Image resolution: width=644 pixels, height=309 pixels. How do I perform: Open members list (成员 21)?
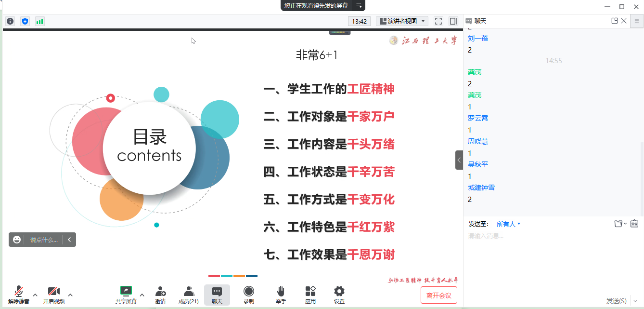pyautogui.click(x=189, y=295)
